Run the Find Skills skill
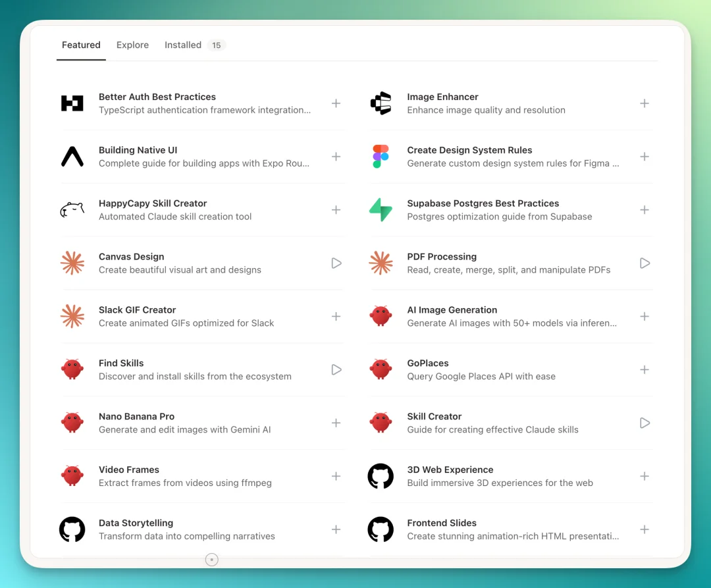 point(336,369)
